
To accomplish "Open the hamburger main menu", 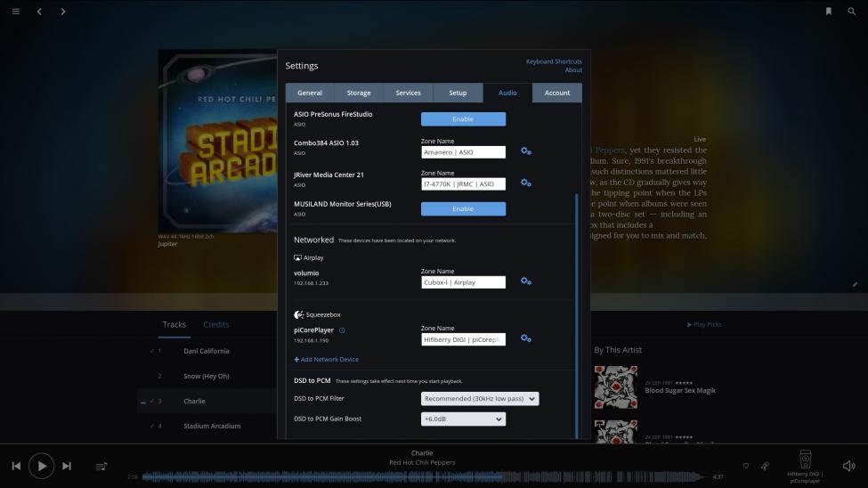I will 16,11.
